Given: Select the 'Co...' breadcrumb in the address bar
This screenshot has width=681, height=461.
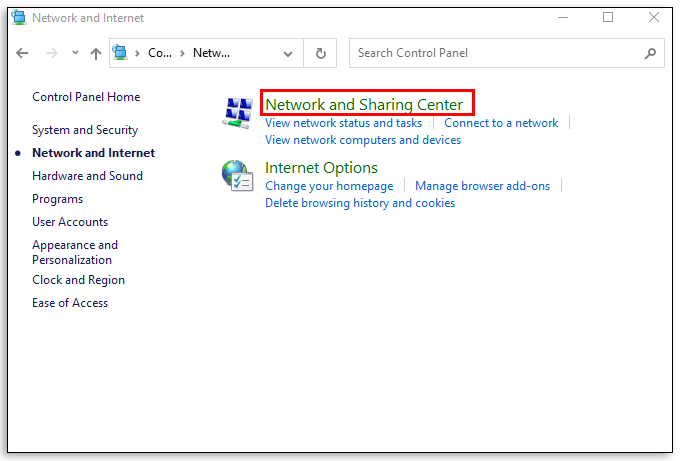Looking at the screenshot, I should 160,53.
